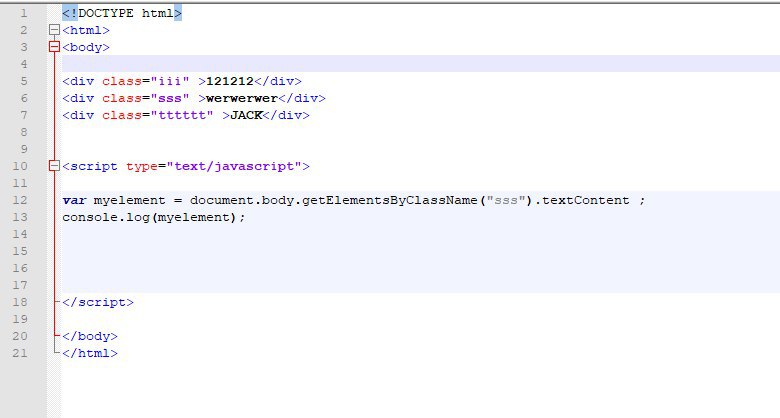Image resolution: width=780 pixels, height=418 pixels.
Task: Click the "sss" string argument in script
Action: [506, 200]
